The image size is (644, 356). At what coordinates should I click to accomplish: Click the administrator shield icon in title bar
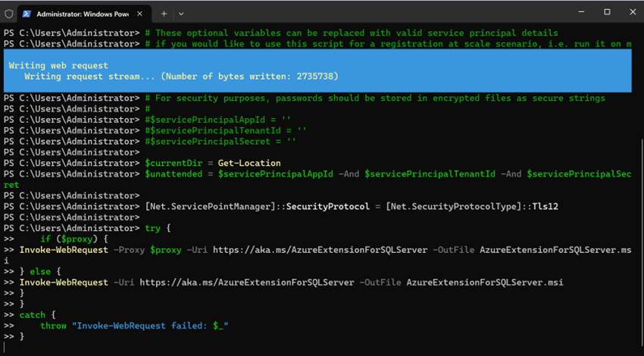pos(9,13)
